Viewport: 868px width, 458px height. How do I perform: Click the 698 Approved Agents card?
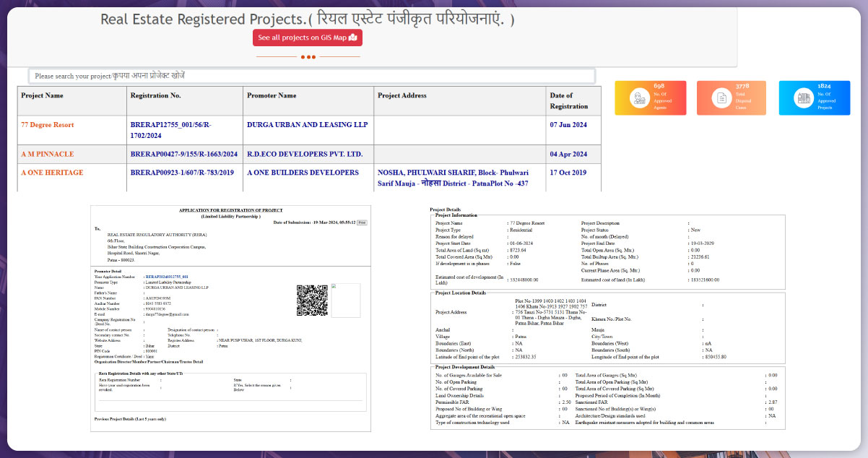(x=650, y=98)
